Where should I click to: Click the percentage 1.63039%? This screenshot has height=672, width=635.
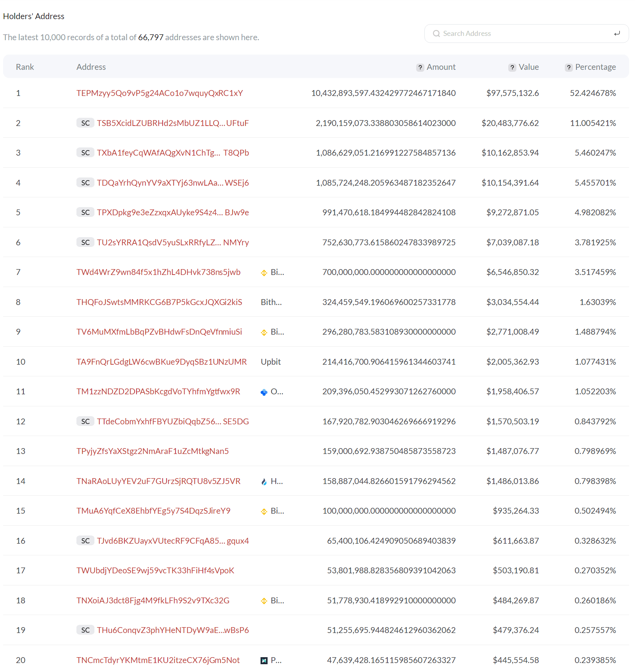pos(598,302)
